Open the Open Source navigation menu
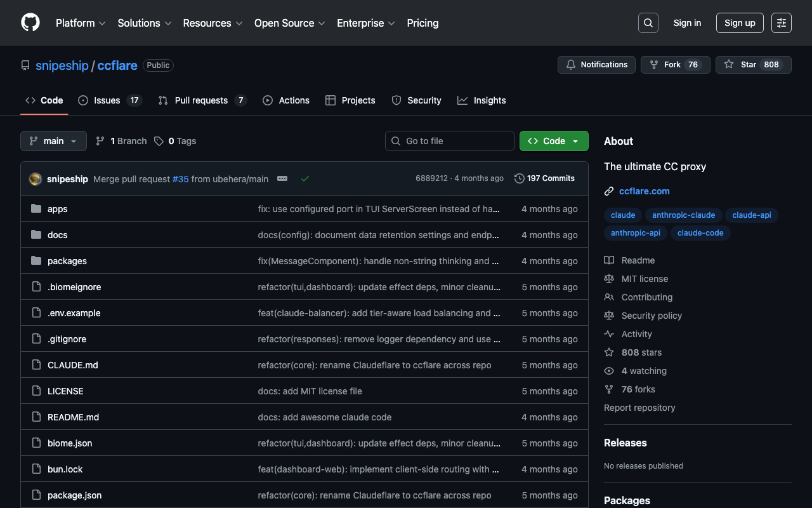Screen dimensions: 812x508 pos(289,23)
